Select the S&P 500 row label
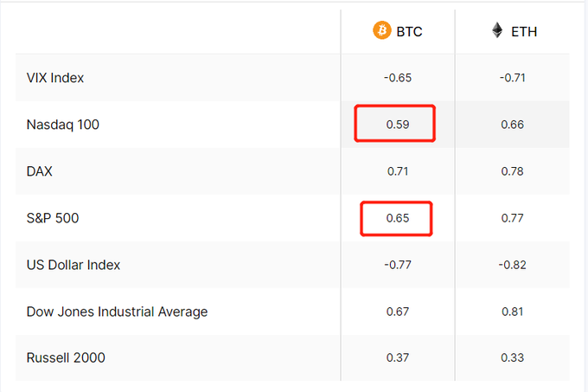The width and height of the screenshot is (588, 392). (x=53, y=218)
